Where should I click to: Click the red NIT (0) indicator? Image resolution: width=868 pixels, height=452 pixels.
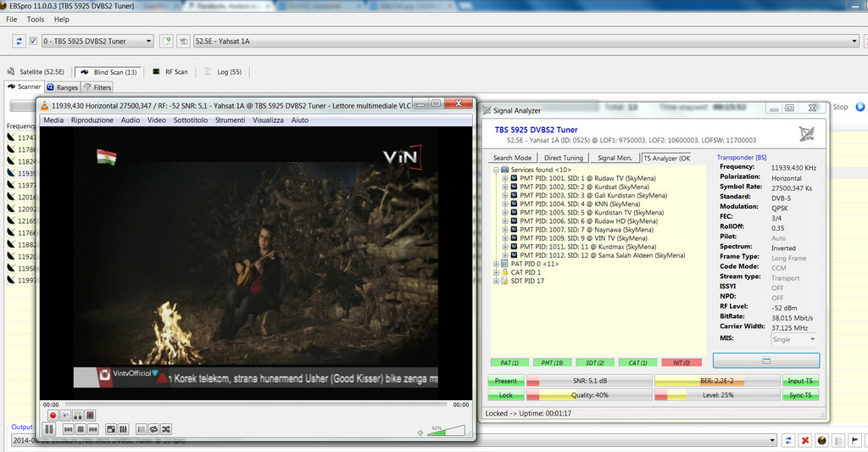click(682, 363)
